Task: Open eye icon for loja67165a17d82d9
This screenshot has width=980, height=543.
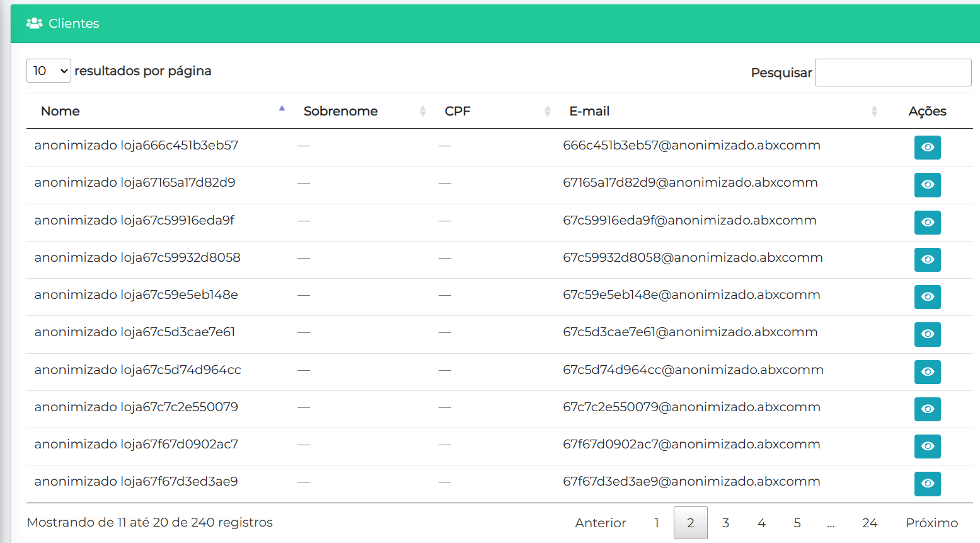Action: pyautogui.click(x=927, y=185)
